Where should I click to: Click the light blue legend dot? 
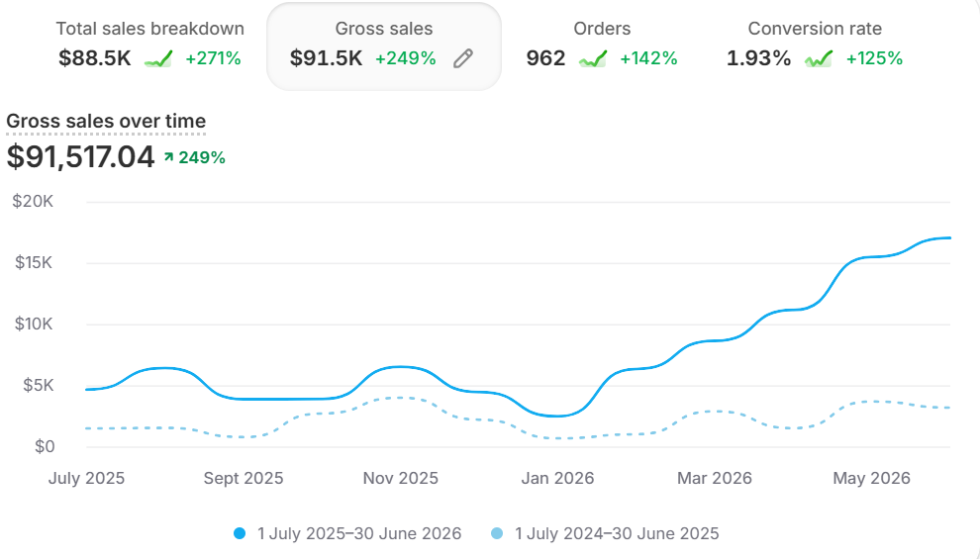[x=497, y=533]
